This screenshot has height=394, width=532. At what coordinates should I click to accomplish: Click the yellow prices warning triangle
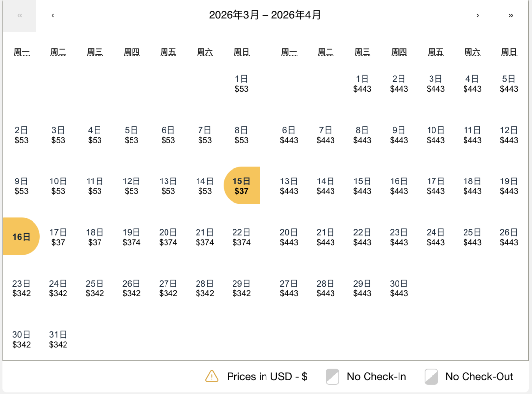(x=211, y=376)
